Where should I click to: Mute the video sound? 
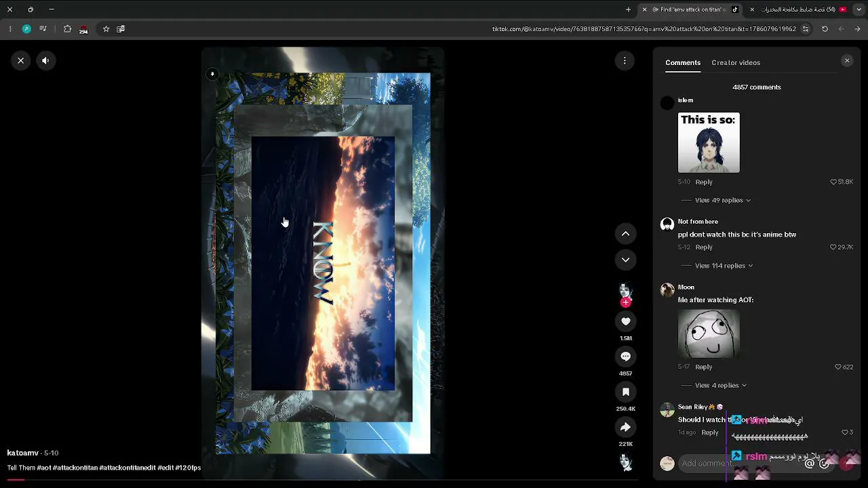point(45,60)
